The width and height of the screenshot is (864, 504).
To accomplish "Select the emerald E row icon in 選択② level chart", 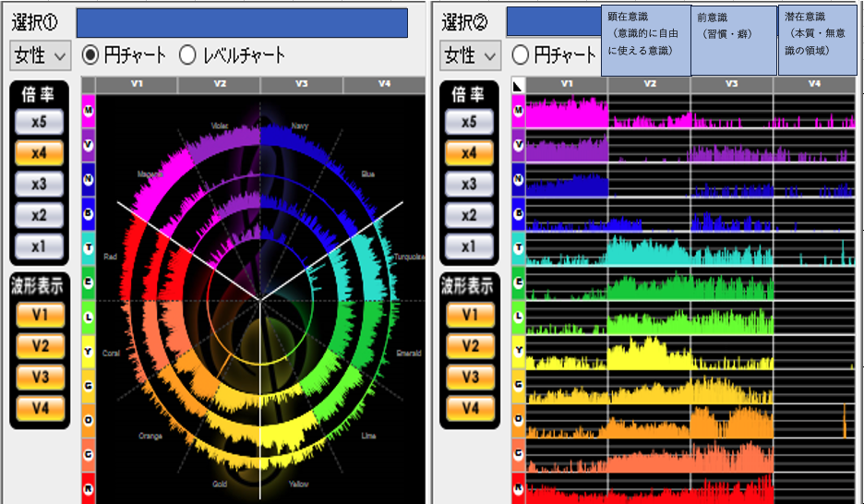I will [518, 282].
